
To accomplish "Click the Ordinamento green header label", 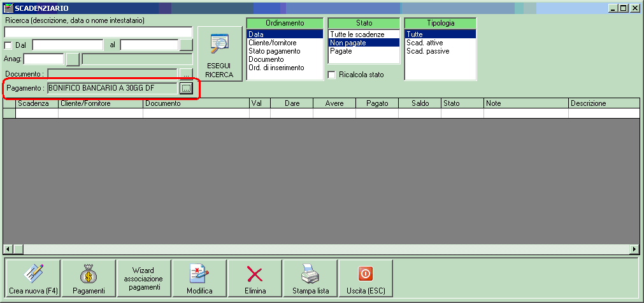I will (x=285, y=23).
